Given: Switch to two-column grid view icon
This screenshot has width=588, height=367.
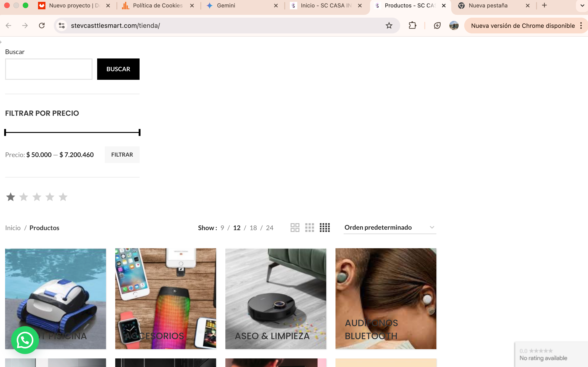Looking at the screenshot, I should point(295,228).
